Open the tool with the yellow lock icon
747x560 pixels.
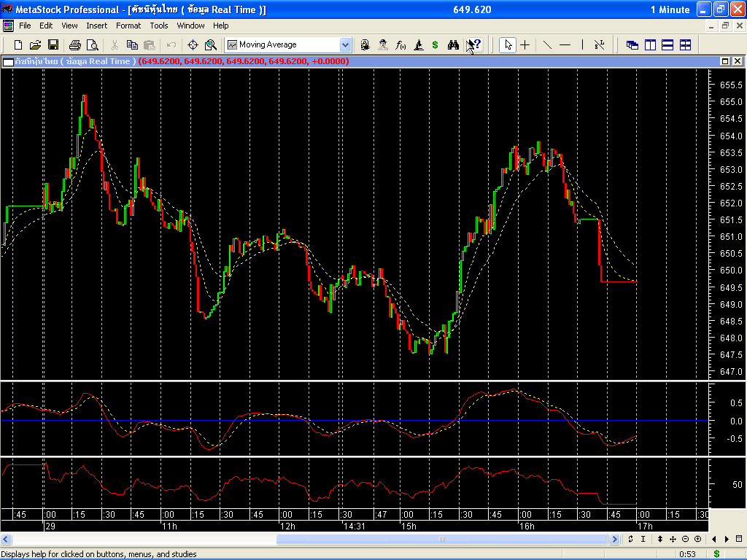tap(365, 44)
